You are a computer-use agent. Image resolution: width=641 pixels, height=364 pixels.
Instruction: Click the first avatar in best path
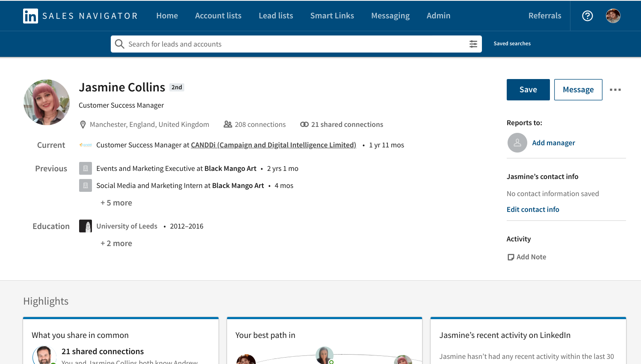coord(246,359)
